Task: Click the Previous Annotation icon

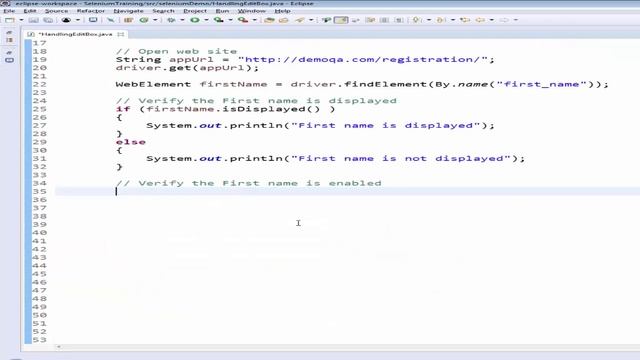Action: [x=440, y=20]
